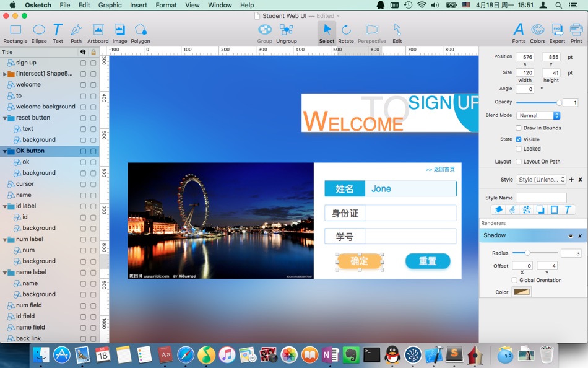Toggle visibility checkbox for cursor layer

pyautogui.click(x=83, y=185)
